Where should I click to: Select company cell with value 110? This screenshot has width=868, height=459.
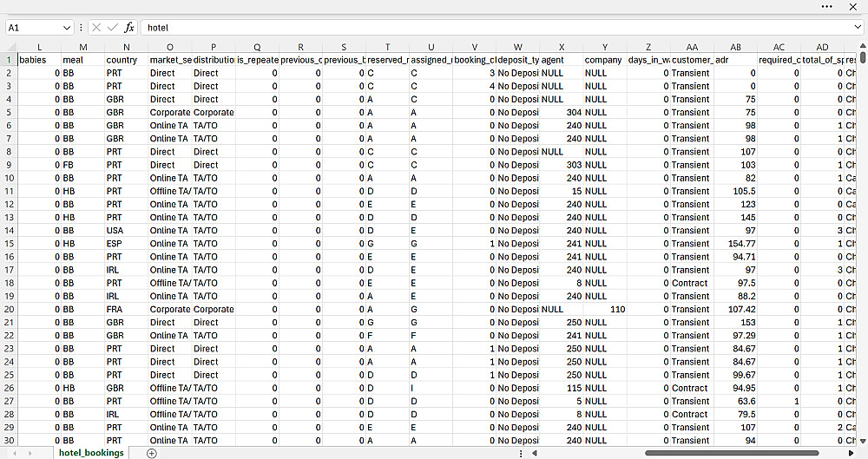coord(605,310)
